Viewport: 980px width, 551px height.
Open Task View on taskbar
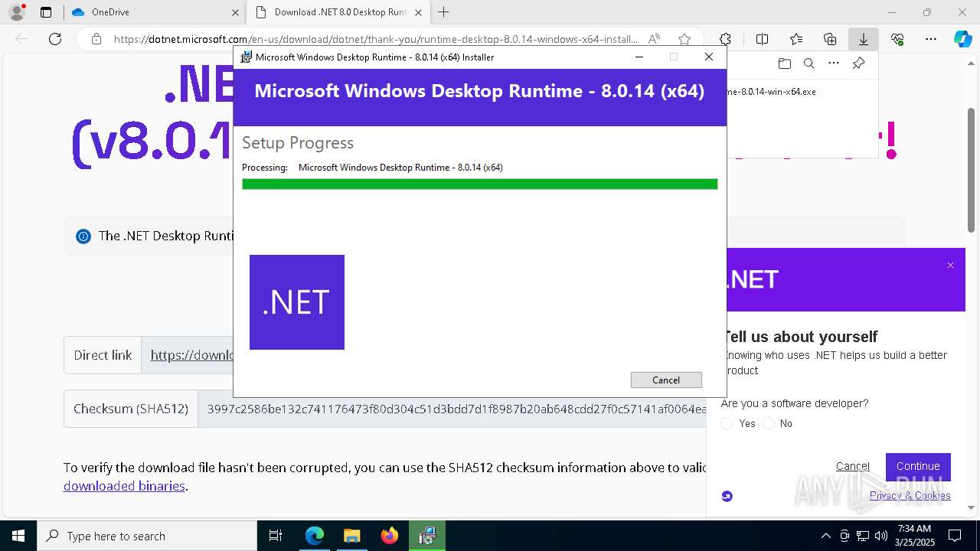tap(276, 536)
